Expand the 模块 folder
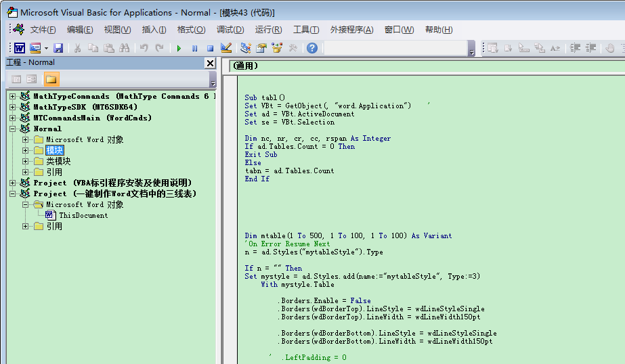Screen dimensions: 625x364 (25, 150)
